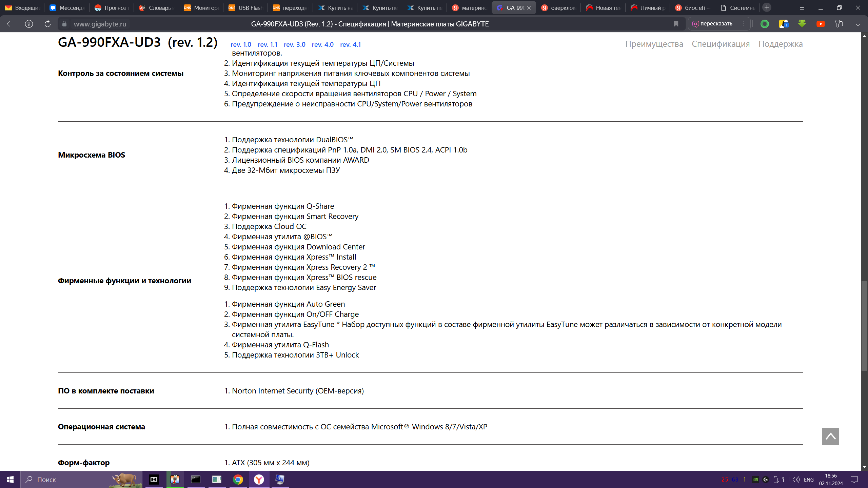The height and width of the screenshot is (488, 868).
Task: Click the green download extension icon
Action: tap(802, 24)
